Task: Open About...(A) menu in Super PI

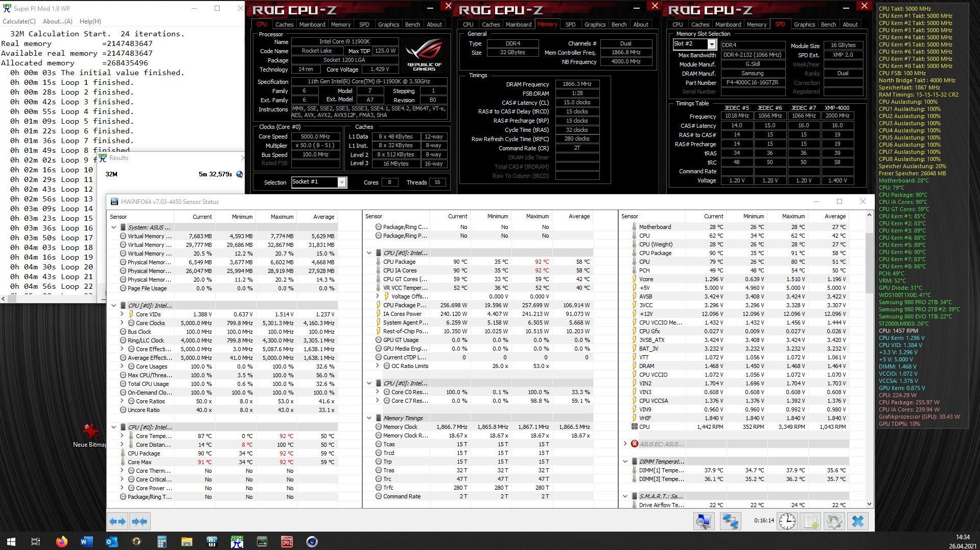Action: [58, 21]
